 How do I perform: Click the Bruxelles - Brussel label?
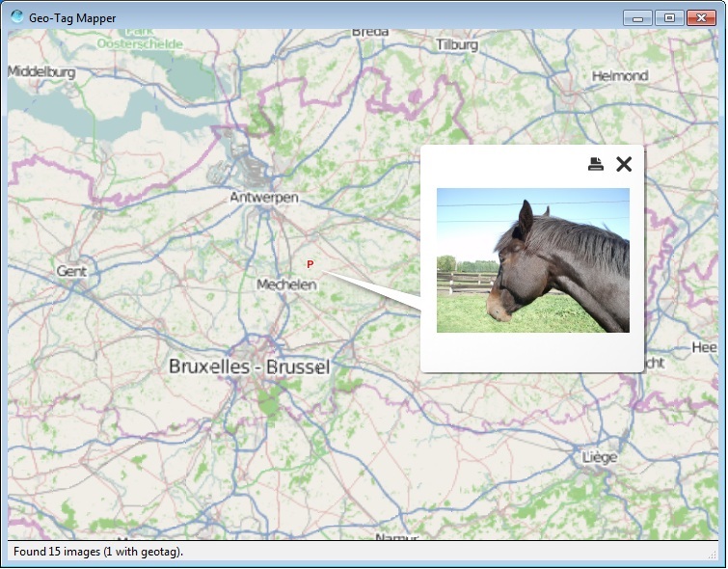pos(250,366)
